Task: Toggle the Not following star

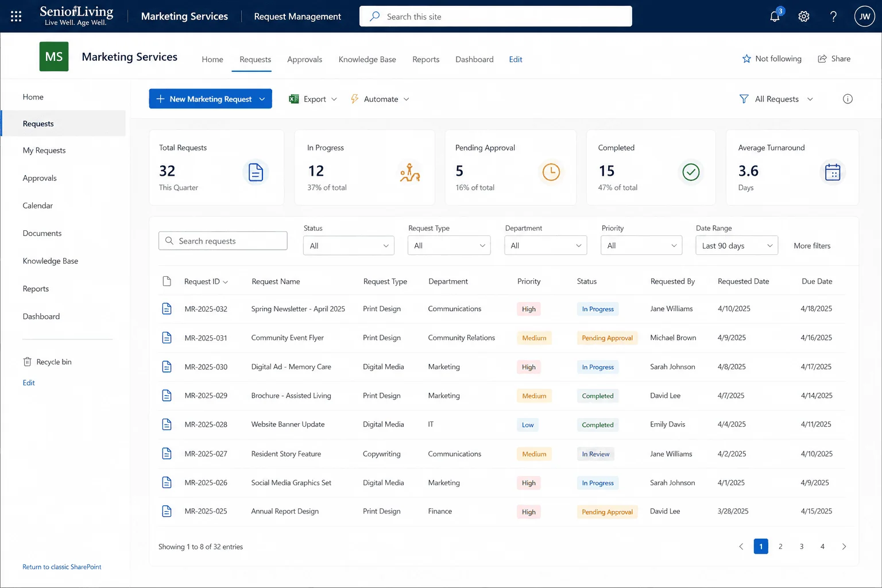Action: pos(746,59)
